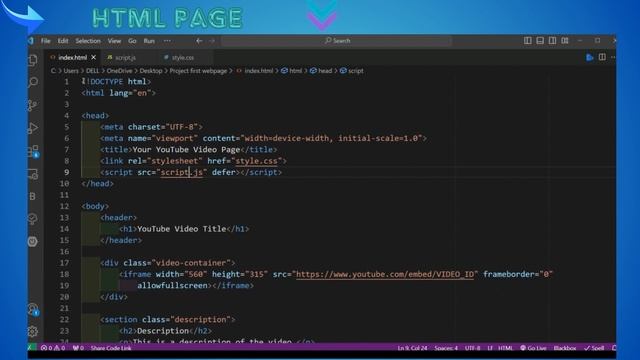Viewport: 640px width, 360px height.
Task: Open the Source Control view
Action: click(x=33, y=105)
